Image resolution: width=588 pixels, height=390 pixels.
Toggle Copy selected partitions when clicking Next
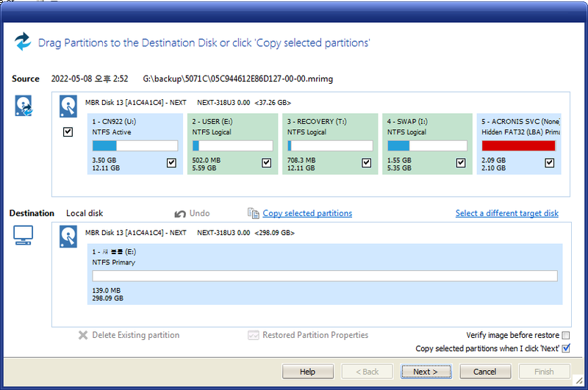tap(565, 348)
